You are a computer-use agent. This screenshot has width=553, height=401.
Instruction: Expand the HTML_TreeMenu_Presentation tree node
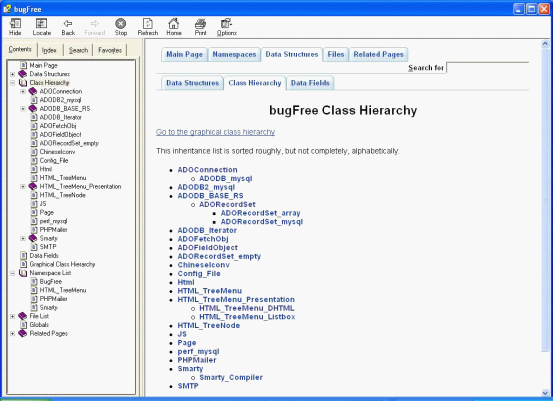(23, 187)
